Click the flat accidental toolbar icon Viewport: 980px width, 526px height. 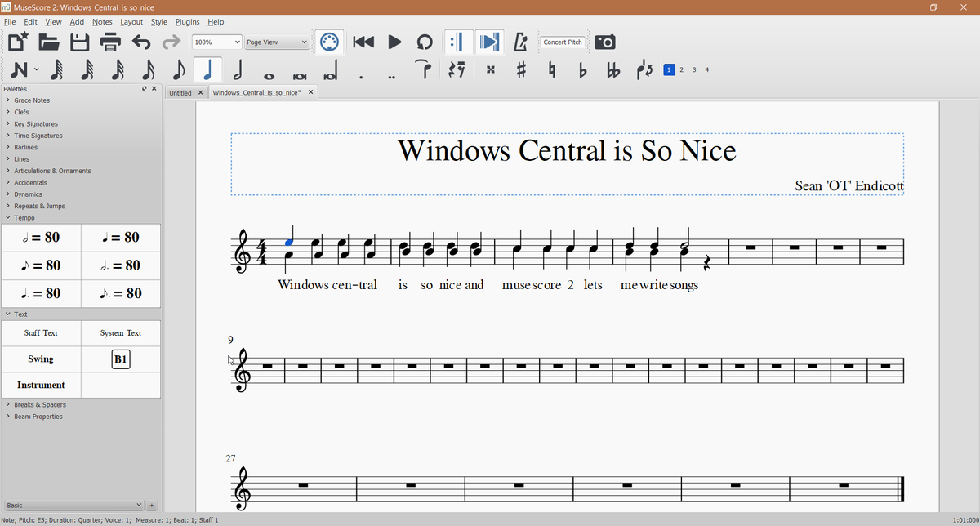[x=581, y=69]
